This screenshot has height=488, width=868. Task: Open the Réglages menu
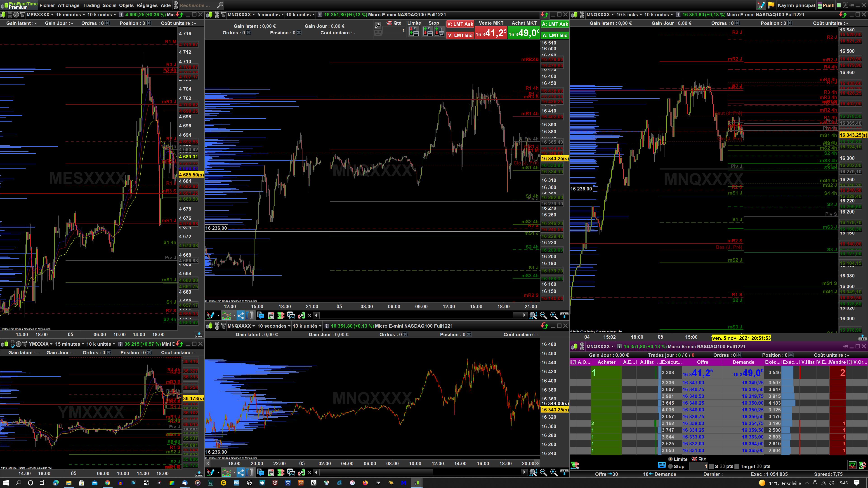pyautogui.click(x=147, y=5)
